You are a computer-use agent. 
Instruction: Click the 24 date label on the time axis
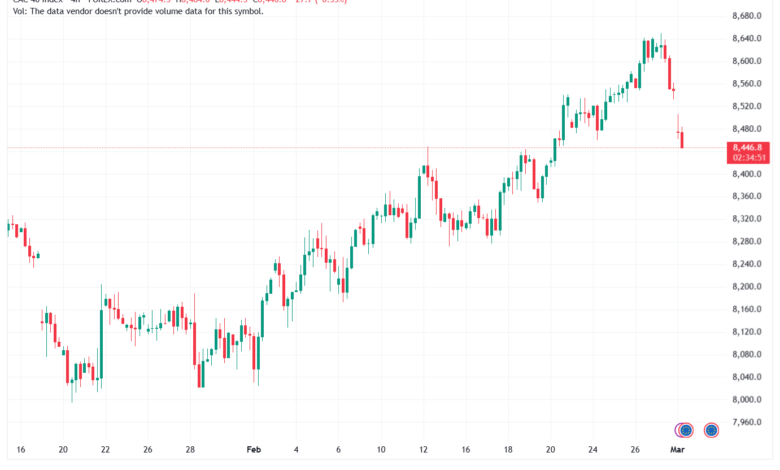pyautogui.click(x=592, y=450)
